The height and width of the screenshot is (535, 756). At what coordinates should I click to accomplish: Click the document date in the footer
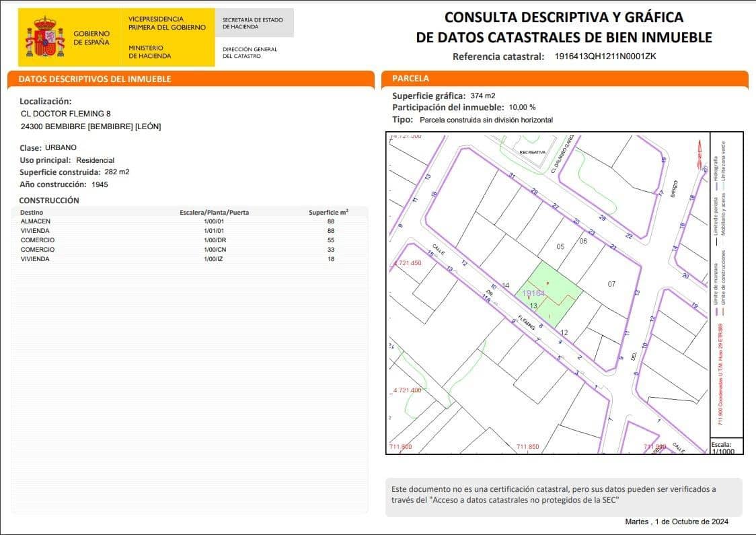tap(676, 522)
